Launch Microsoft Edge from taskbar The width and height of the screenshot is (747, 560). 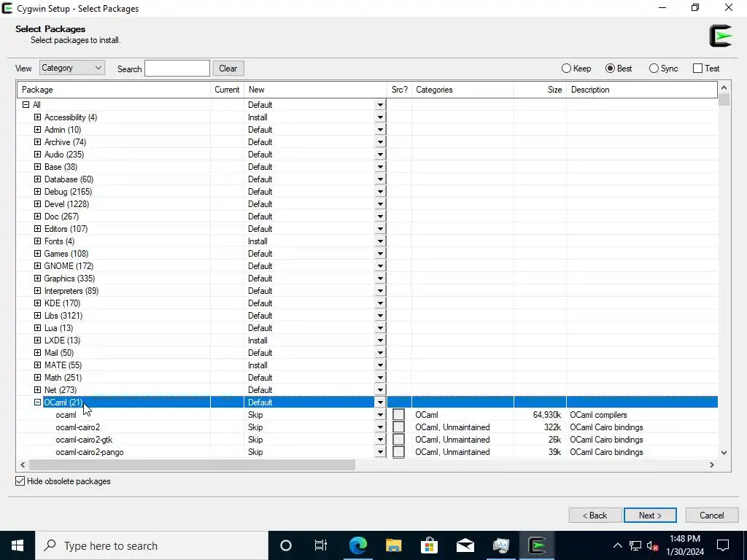[x=357, y=545]
